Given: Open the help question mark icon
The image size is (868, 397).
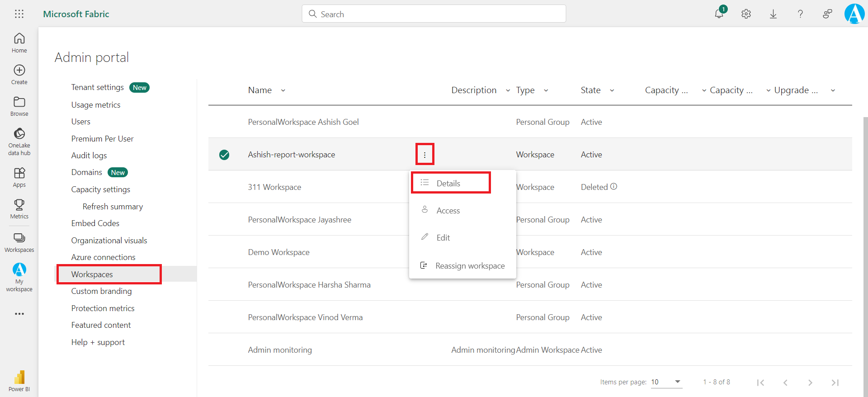Looking at the screenshot, I should tap(800, 14).
